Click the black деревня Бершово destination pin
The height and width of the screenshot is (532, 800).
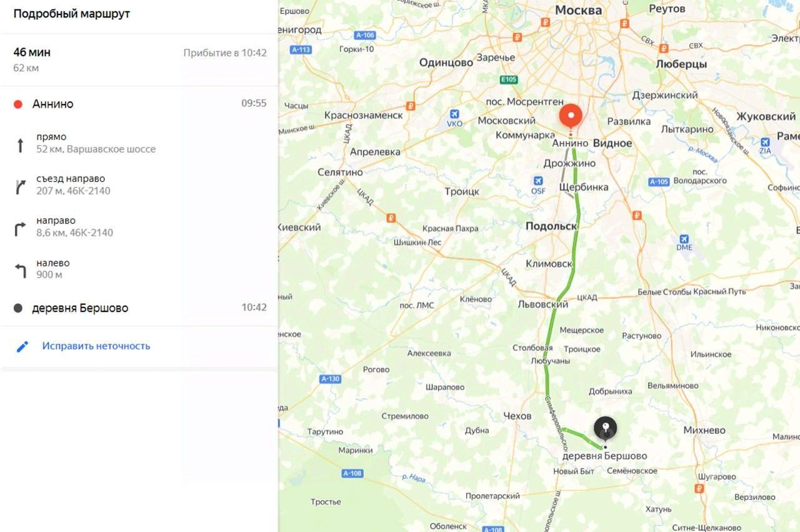[605, 429]
